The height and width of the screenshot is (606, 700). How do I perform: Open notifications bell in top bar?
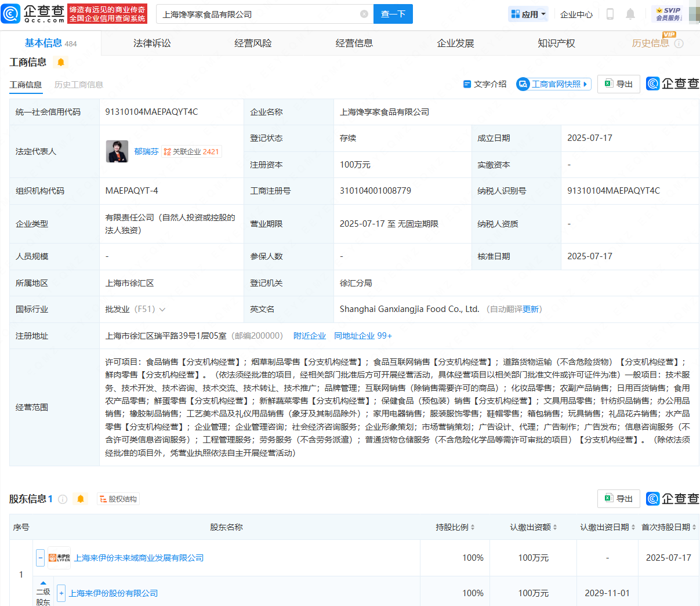click(630, 14)
